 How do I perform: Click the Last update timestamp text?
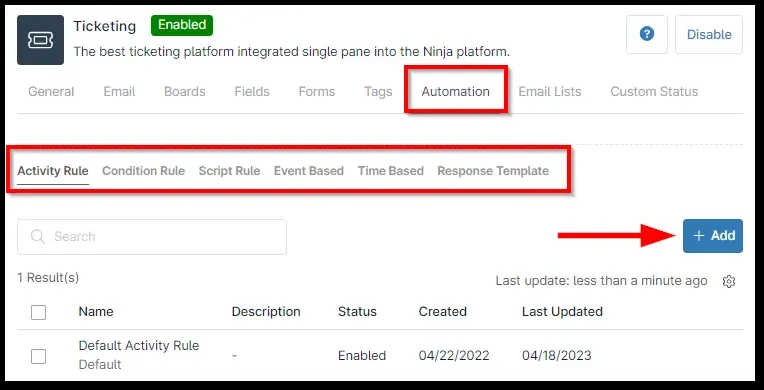[601, 281]
